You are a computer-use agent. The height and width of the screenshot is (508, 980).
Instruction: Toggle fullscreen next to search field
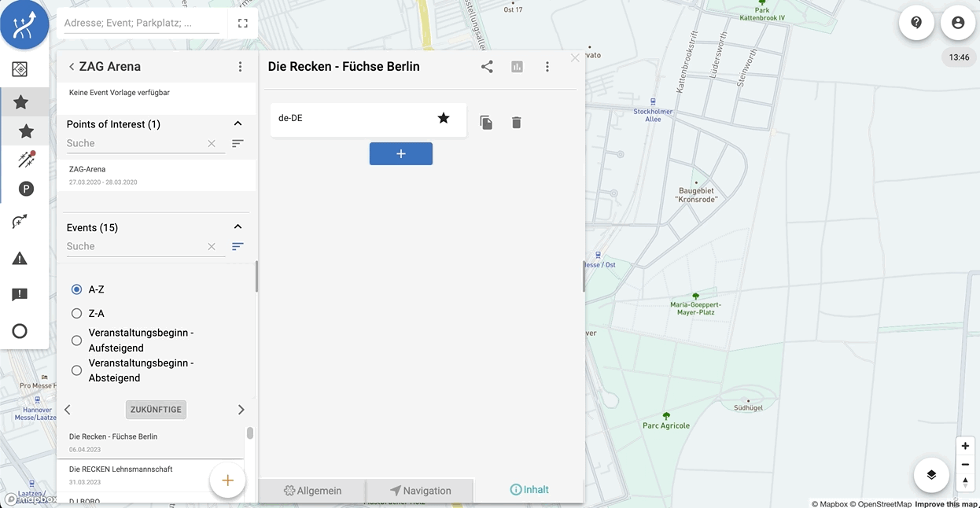242,24
